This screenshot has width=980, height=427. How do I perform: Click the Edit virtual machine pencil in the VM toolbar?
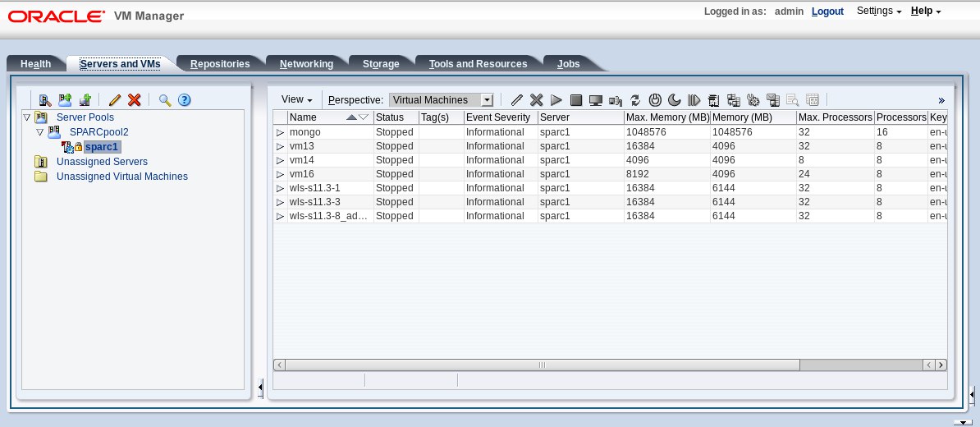tap(517, 100)
